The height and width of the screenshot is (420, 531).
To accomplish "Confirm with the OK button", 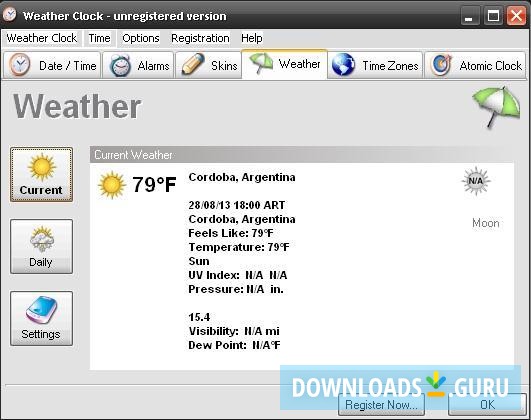I will [x=487, y=404].
